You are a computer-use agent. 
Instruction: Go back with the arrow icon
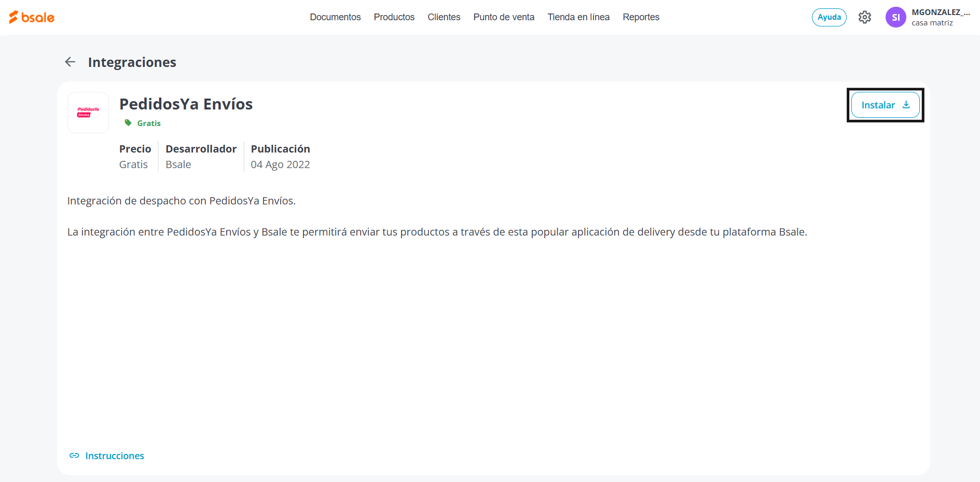(70, 62)
